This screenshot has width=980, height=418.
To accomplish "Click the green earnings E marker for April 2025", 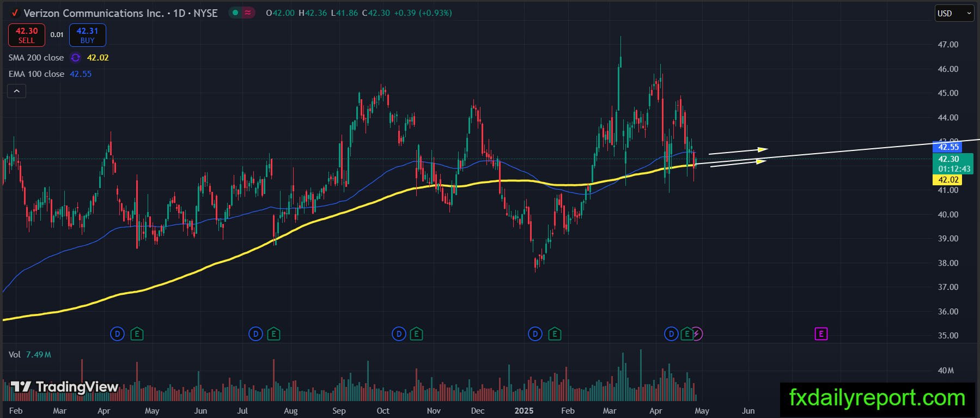I will [686, 334].
